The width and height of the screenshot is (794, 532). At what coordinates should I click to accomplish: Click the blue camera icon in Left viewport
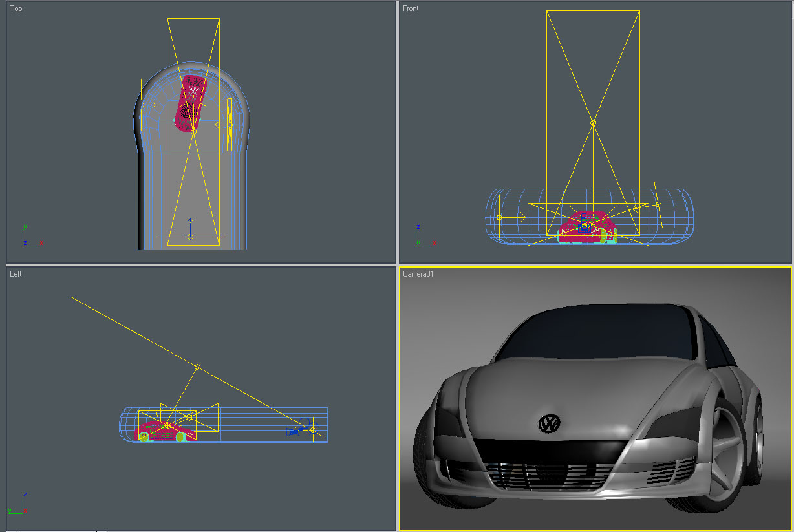tap(296, 430)
